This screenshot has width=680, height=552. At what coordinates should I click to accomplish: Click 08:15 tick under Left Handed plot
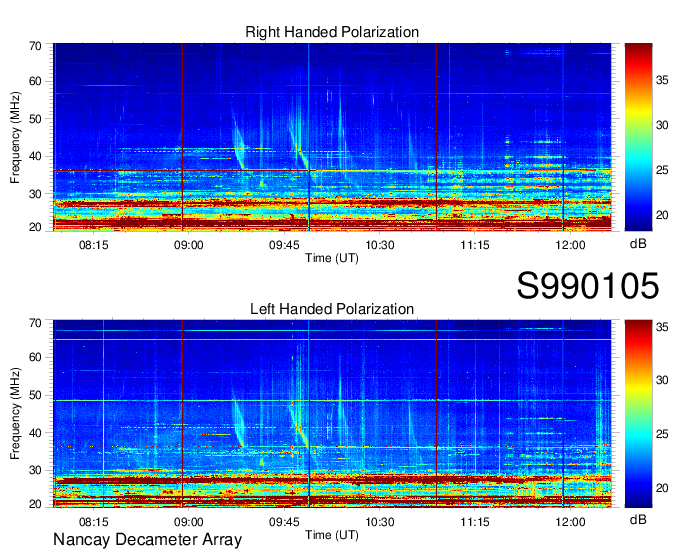pyautogui.click(x=93, y=522)
